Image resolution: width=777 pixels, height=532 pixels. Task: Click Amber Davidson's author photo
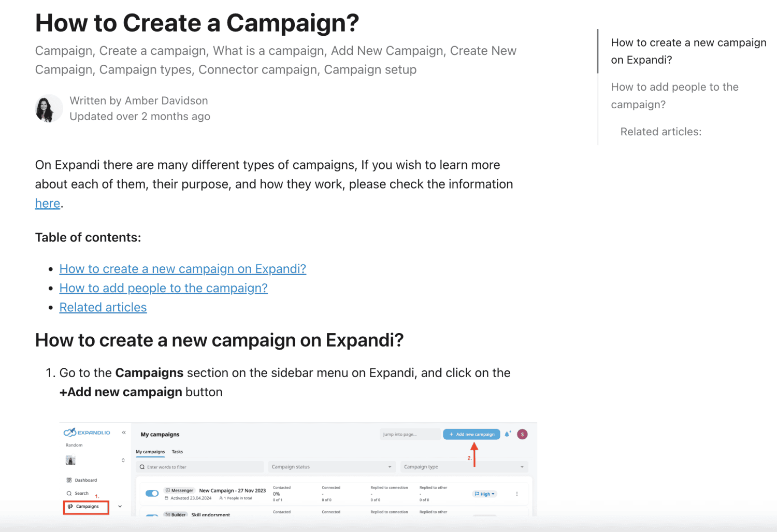pos(48,108)
